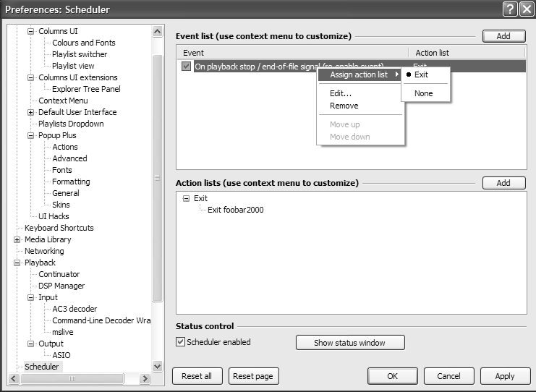Collapse the Popup Plus tree node
536x392 pixels.
click(x=31, y=135)
